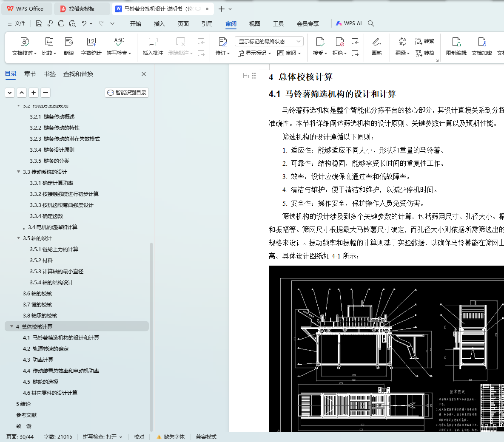The height and width of the screenshot is (442, 504).
Task: Switch to the 插入 ribbon tab
Action: (x=159, y=24)
